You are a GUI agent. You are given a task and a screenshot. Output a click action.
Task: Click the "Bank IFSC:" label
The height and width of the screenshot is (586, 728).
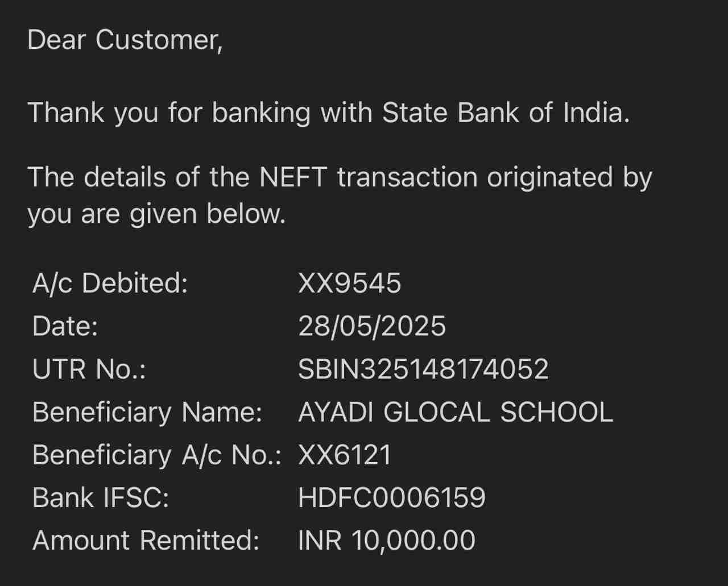point(101,498)
